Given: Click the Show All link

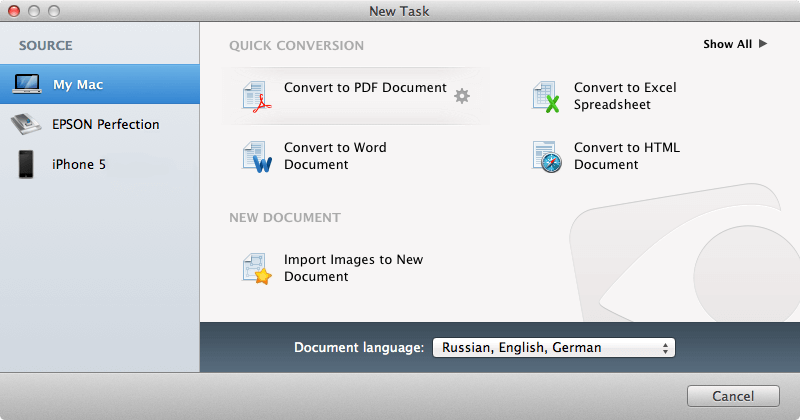Looking at the screenshot, I should pos(727,44).
